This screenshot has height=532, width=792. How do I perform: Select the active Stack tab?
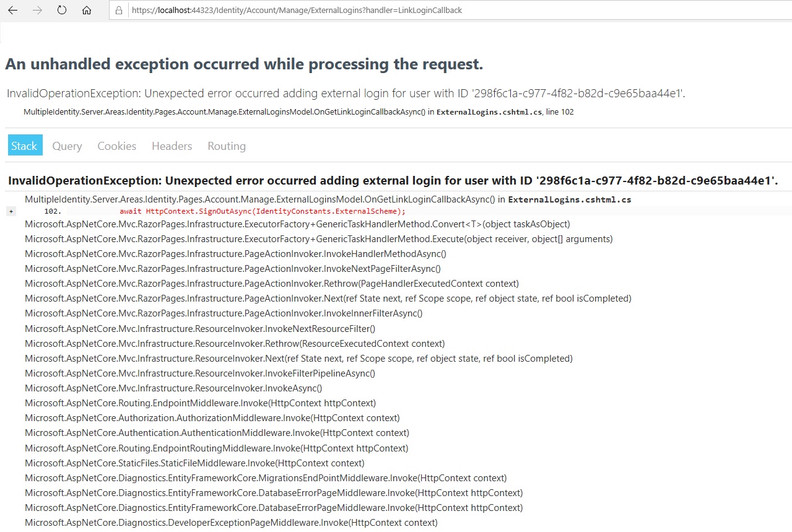point(24,146)
